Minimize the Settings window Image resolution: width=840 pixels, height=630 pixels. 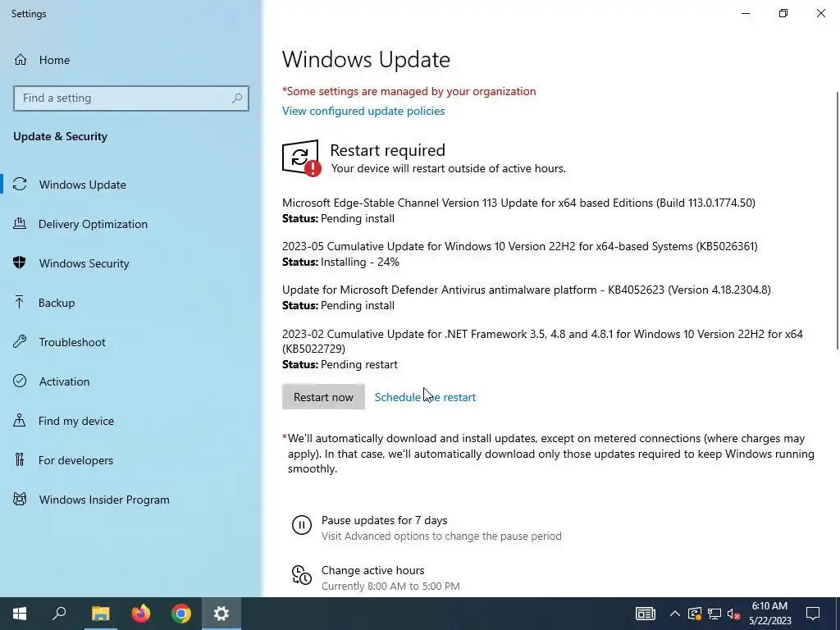(745, 13)
